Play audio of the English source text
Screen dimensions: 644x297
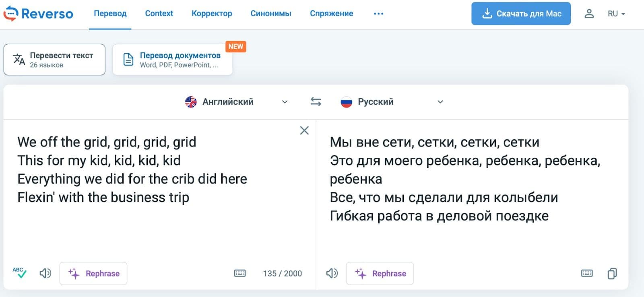pyautogui.click(x=45, y=274)
